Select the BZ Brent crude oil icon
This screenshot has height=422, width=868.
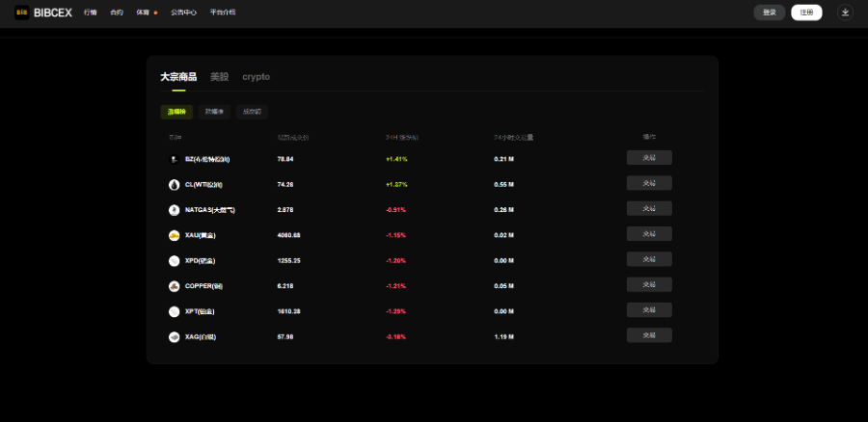(174, 159)
